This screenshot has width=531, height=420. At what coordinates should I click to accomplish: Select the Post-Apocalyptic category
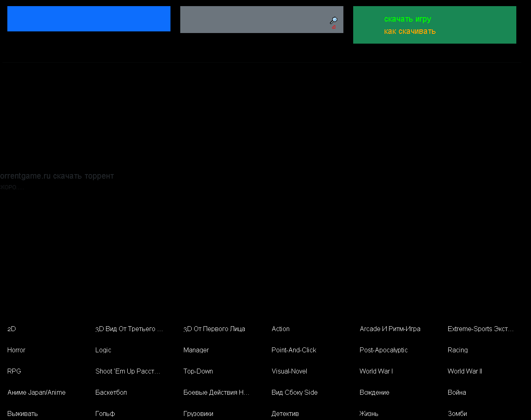pos(383,350)
